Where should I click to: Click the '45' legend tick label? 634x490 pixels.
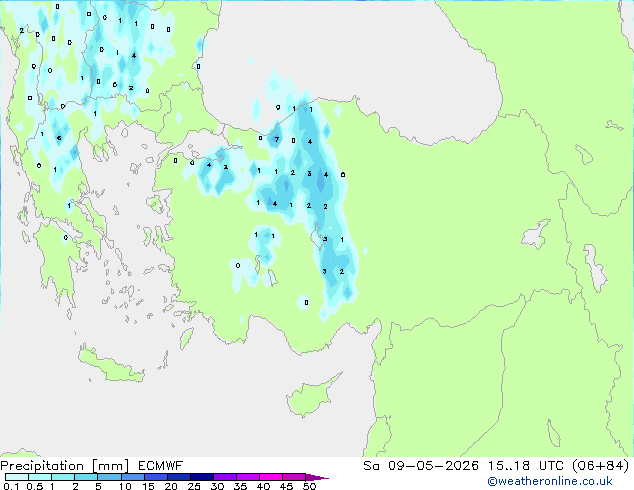tap(286, 486)
